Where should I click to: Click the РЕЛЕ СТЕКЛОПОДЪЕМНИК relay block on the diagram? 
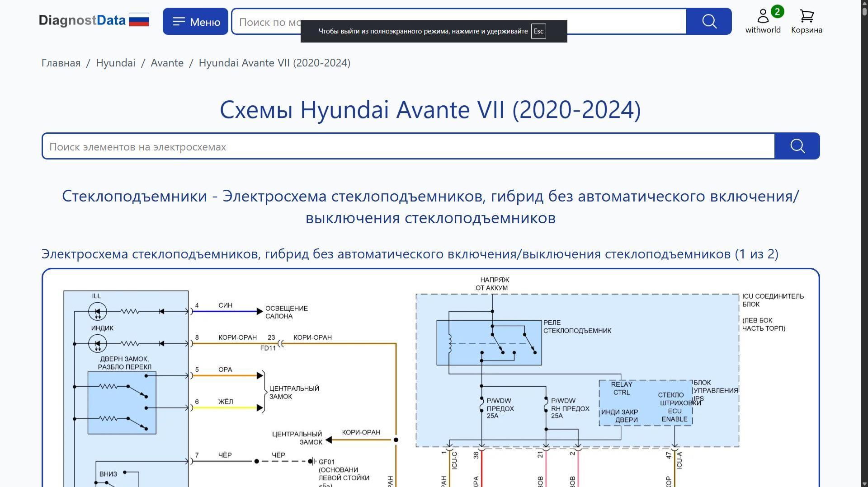[x=489, y=342]
